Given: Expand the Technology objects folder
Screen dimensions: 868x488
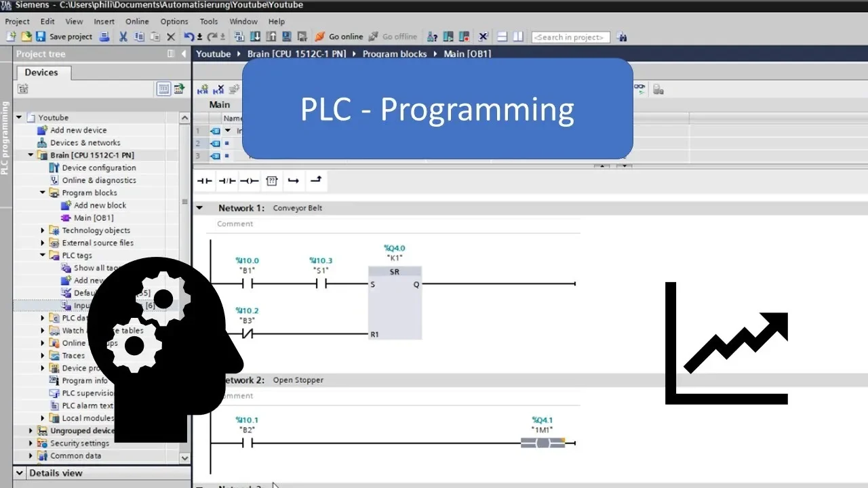Looking at the screenshot, I should 43,230.
